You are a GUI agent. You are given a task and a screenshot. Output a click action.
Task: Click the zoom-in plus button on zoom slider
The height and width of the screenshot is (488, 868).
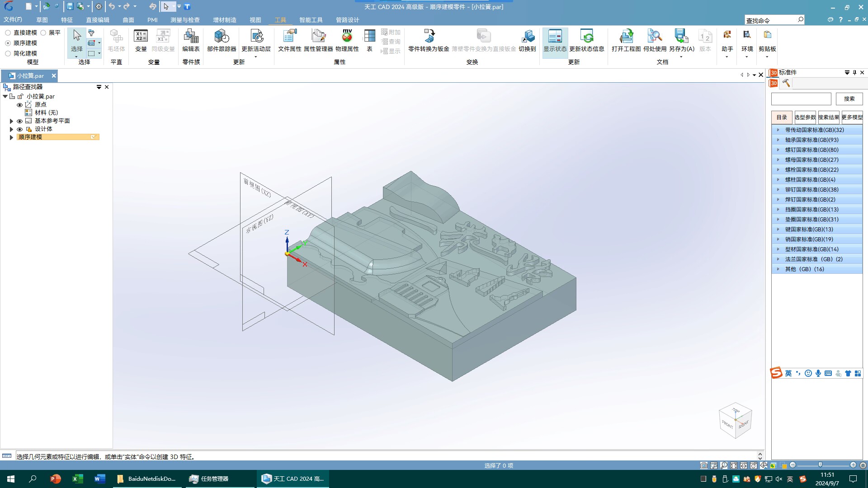[853, 465]
